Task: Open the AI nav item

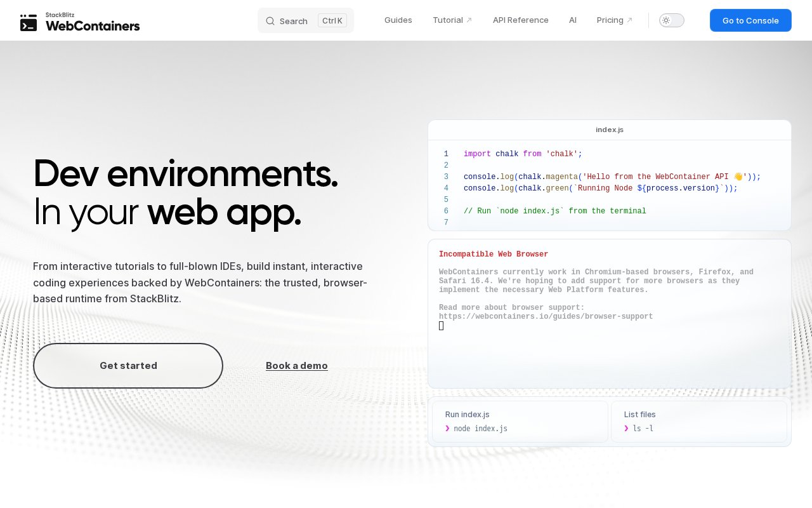Action: tap(573, 20)
